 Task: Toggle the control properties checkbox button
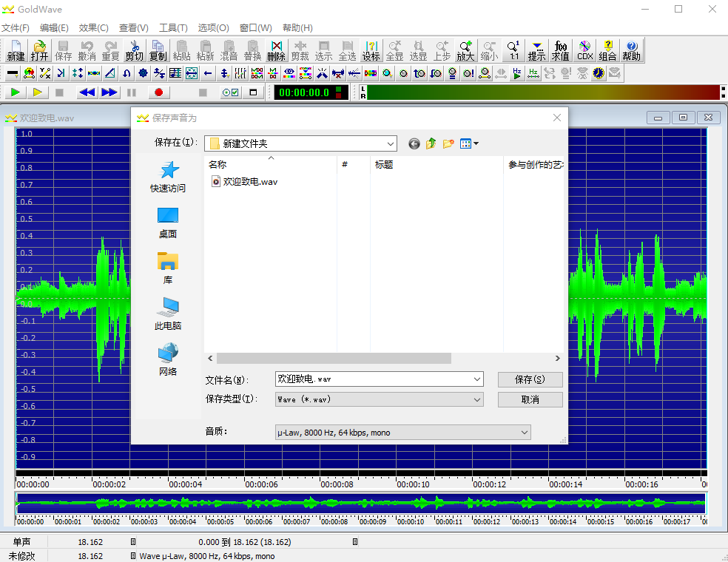[231, 92]
